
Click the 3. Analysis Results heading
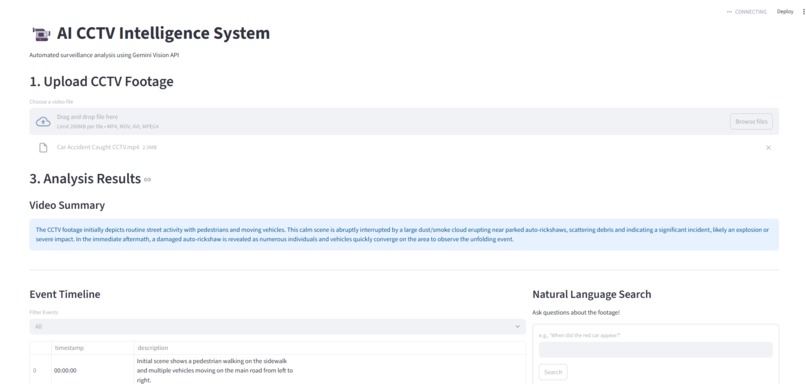[x=85, y=179]
